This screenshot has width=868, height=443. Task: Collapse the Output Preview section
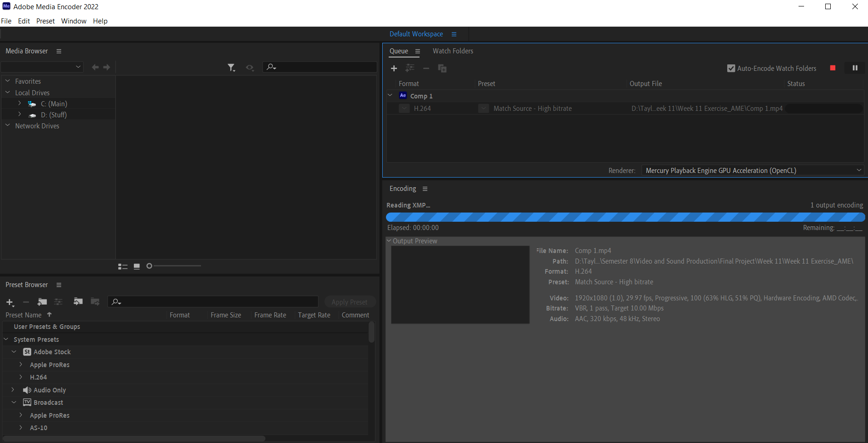(389, 241)
